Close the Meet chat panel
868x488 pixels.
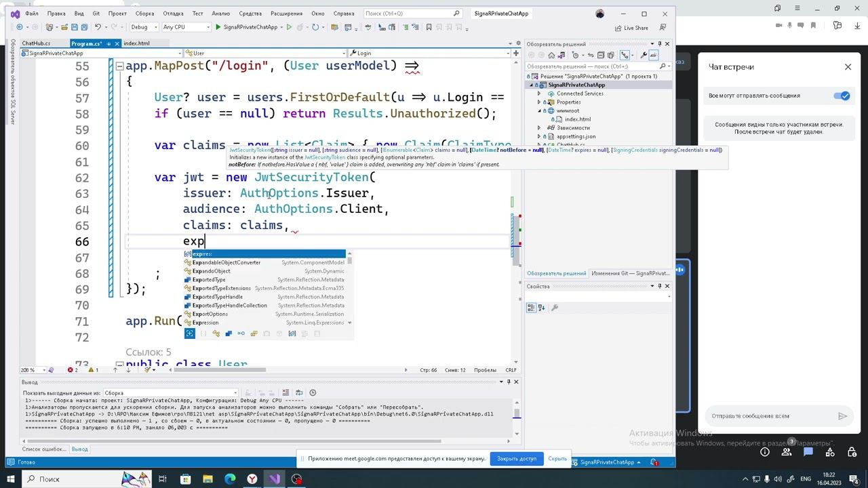coord(848,66)
